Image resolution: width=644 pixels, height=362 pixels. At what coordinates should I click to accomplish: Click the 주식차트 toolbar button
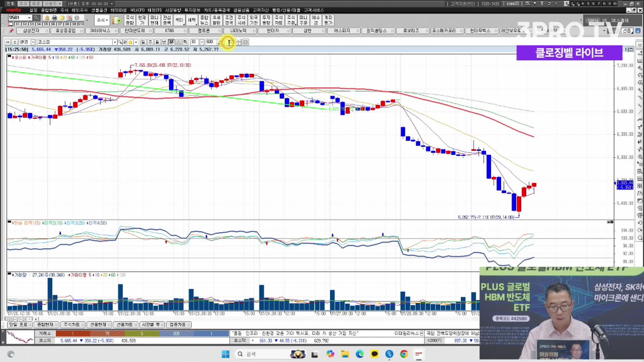pos(278,20)
